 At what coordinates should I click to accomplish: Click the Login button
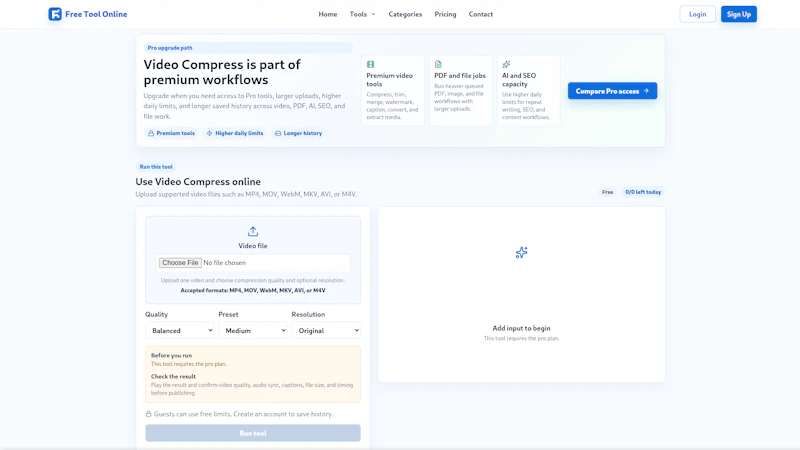697,14
